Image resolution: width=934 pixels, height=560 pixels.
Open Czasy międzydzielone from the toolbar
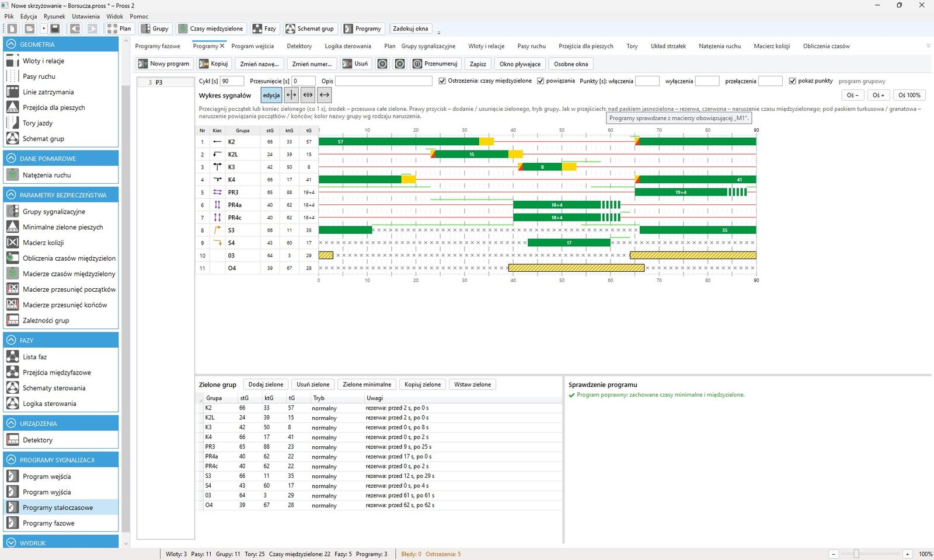coord(211,29)
